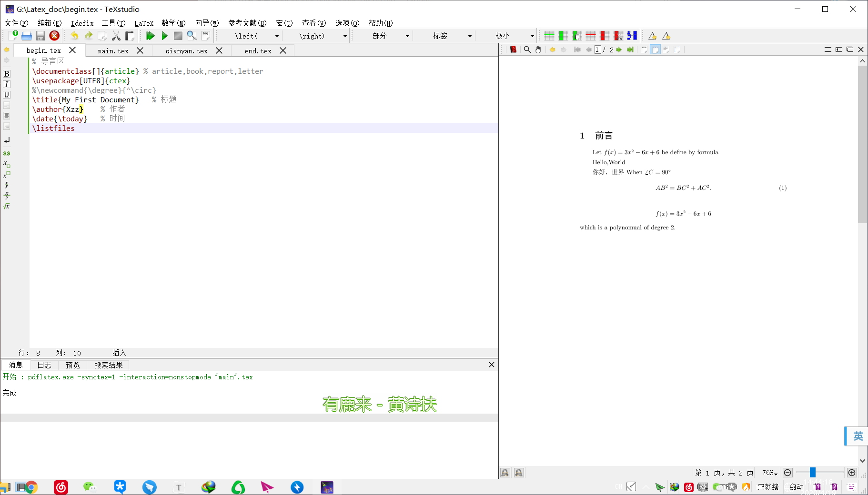Image resolution: width=868 pixels, height=495 pixels.
Task: Go to the next page in PDF viewer
Action: pyautogui.click(x=618, y=49)
